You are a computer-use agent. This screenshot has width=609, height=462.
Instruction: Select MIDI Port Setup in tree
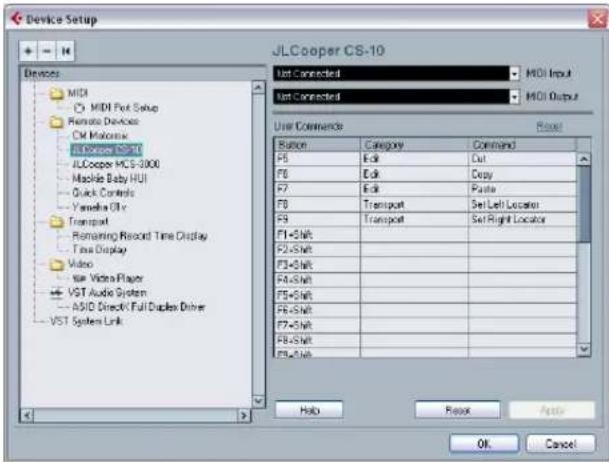pos(124,108)
